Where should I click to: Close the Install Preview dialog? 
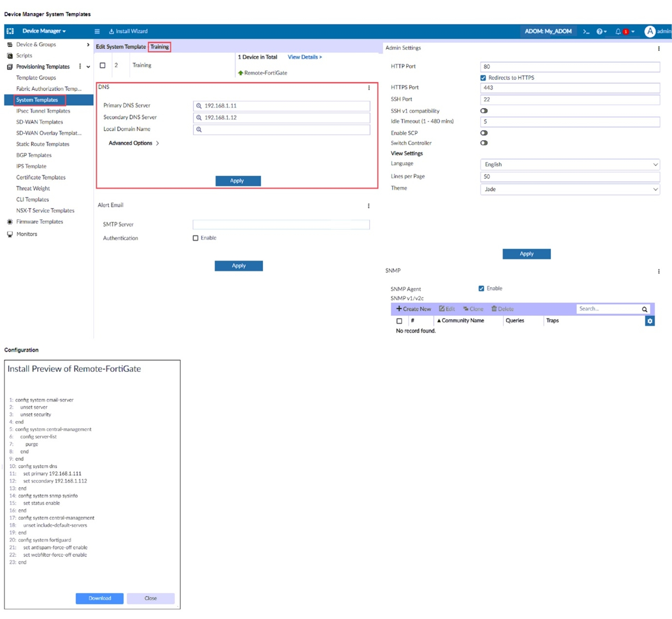click(x=151, y=598)
